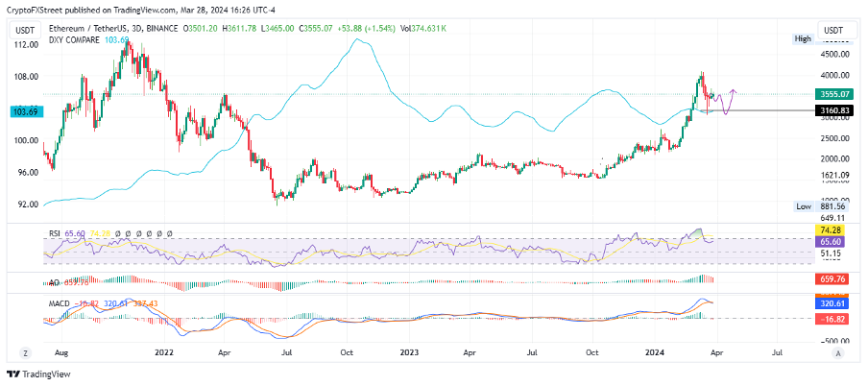Screen dimensions: 868x386
Task: Click the green 3555.07 current price label
Action: point(831,94)
